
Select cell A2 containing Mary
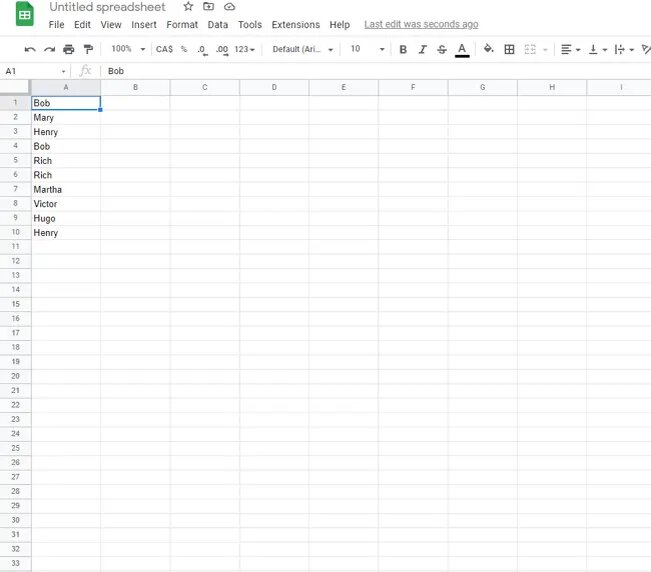pos(66,117)
